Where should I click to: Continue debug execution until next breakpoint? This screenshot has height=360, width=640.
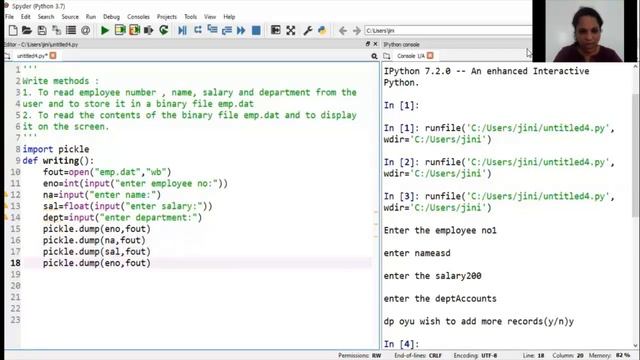[x=241, y=30]
